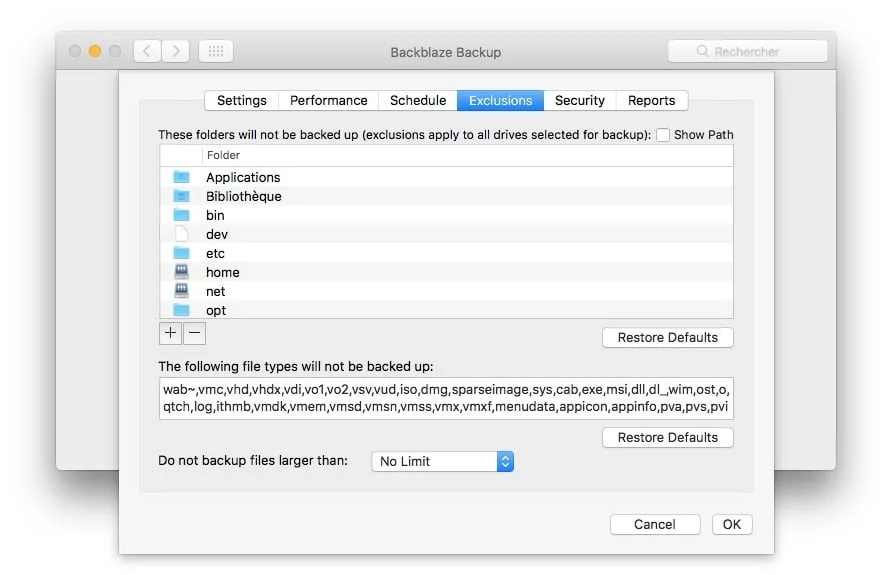
Task: Switch to the Settings tab
Action: pos(242,101)
